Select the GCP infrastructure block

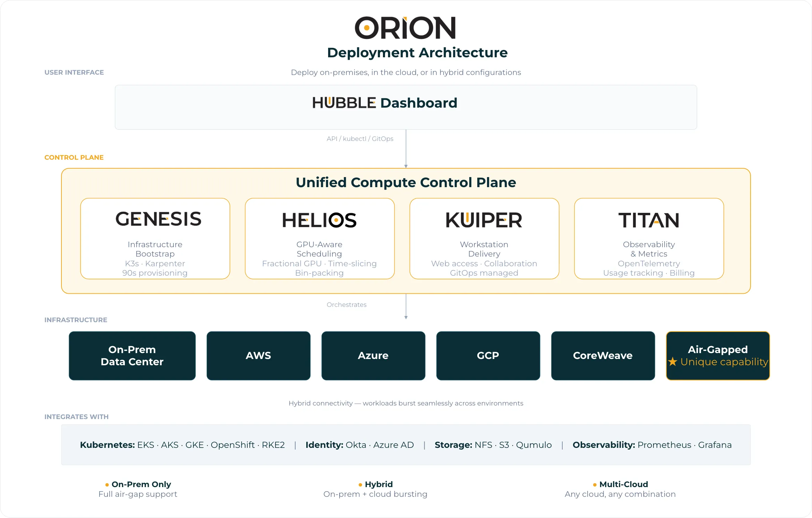click(x=488, y=356)
